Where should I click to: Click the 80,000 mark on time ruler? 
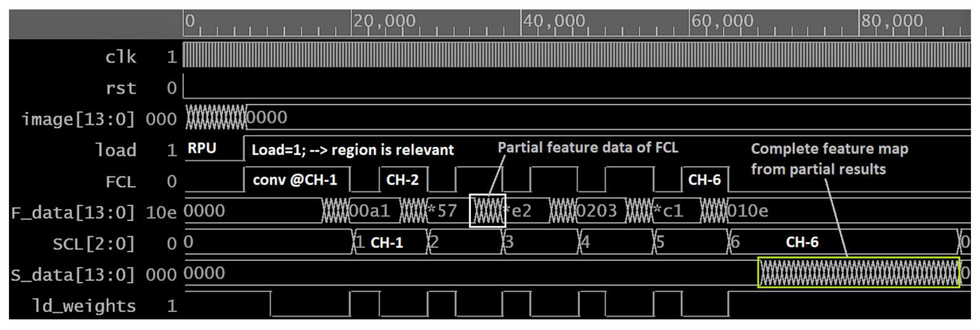pos(892,21)
